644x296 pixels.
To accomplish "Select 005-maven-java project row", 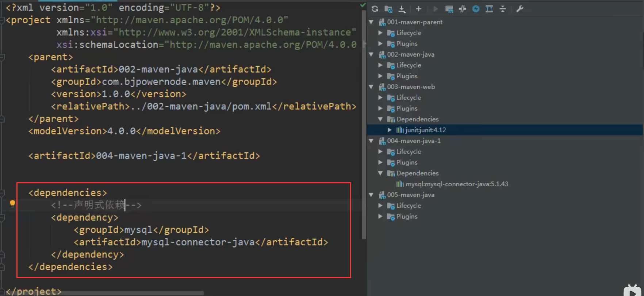I will [505, 195].
